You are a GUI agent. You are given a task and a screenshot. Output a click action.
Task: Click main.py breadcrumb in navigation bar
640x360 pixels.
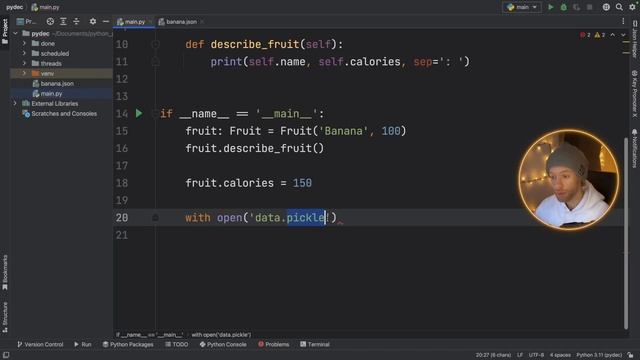click(46, 7)
